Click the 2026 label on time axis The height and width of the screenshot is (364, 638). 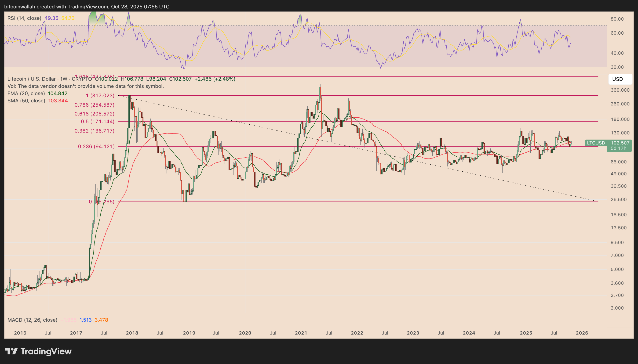(x=582, y=333)
